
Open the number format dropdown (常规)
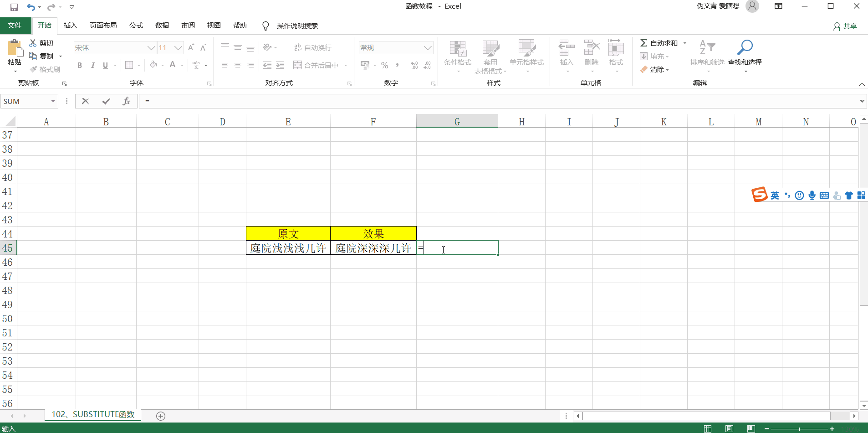[x=427, y=47]
